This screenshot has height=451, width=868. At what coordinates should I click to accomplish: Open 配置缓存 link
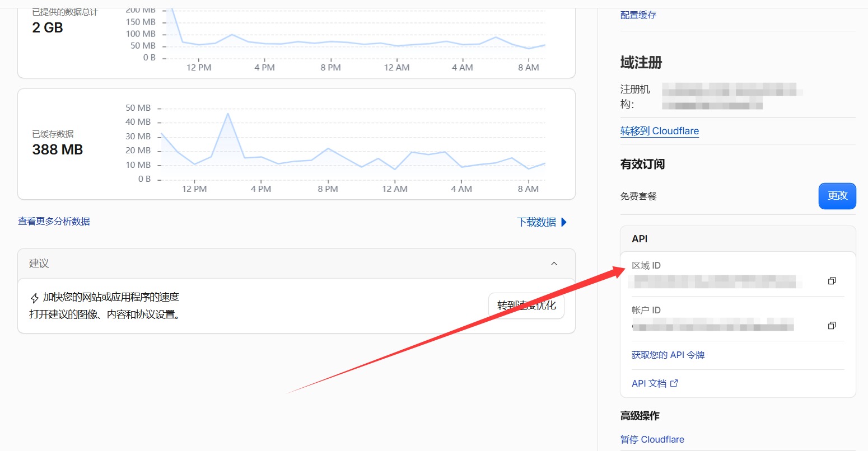pos(638,15)
